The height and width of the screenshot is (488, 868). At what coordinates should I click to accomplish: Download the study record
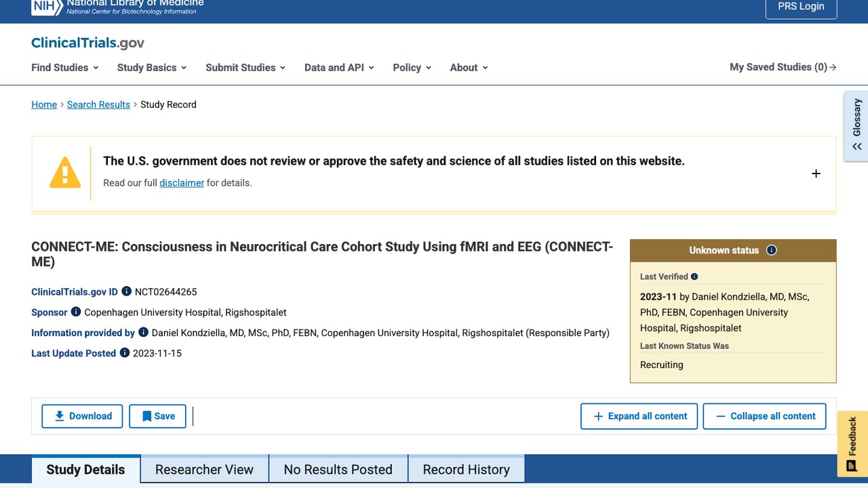point(82,416)
